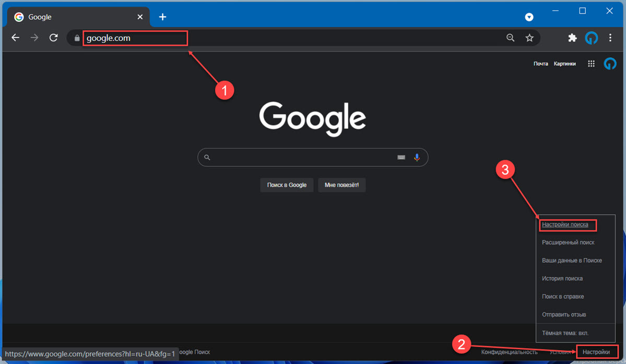
Task: Open the Google apps grid icon
Action: tap(591, 64)
